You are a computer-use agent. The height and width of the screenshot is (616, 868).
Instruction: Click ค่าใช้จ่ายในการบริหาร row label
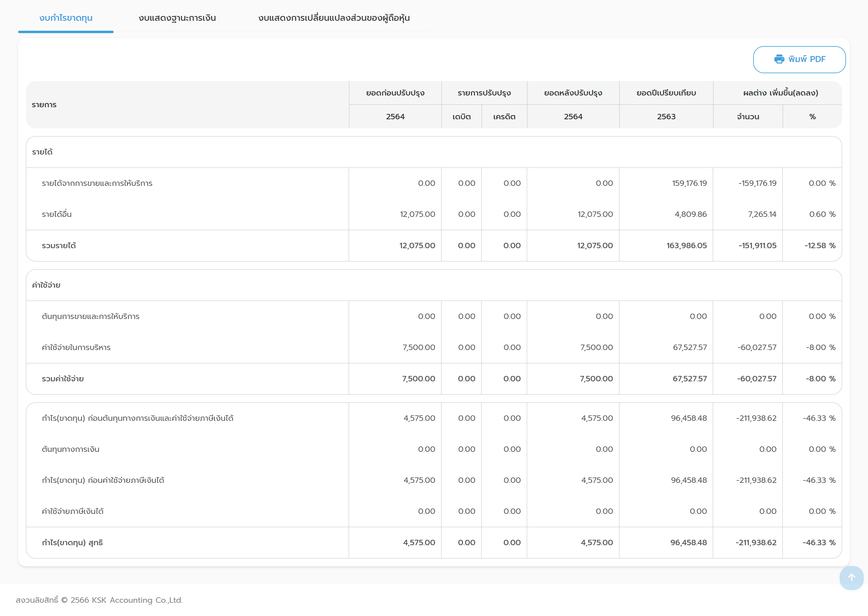[76, 347]
